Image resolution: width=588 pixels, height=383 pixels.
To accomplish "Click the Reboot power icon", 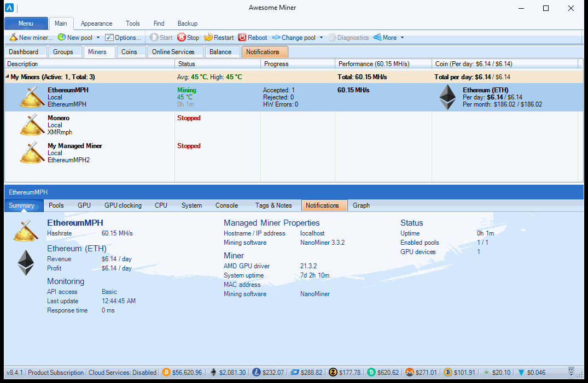I will click(242, 37).
